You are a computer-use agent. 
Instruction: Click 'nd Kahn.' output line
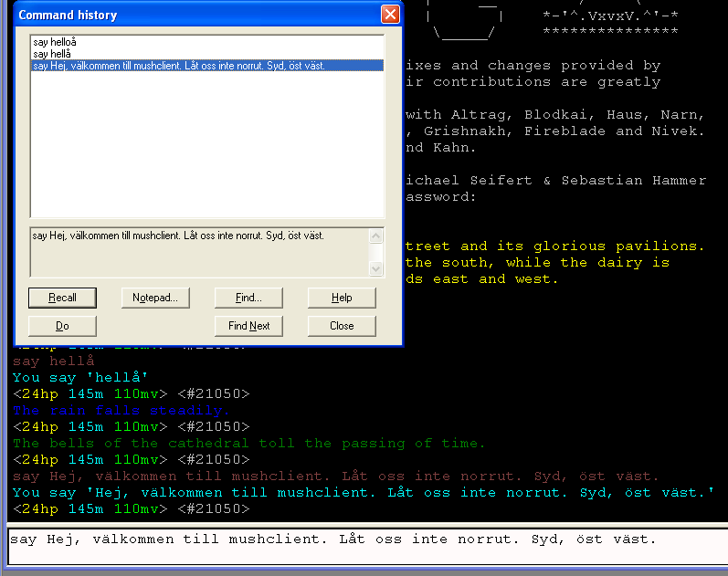[x=440, y=148]
